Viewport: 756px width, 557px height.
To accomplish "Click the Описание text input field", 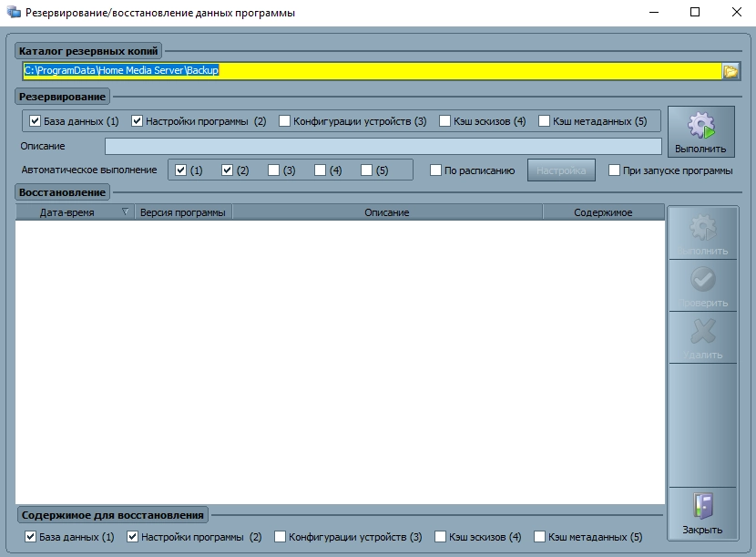I will point(383,147).
